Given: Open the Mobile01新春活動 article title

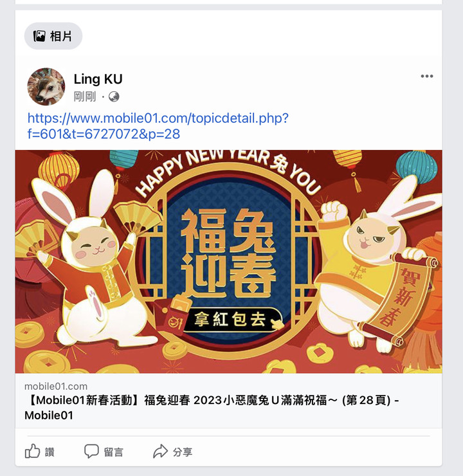Looking at the screenshot, I should (x=212, y=408).
